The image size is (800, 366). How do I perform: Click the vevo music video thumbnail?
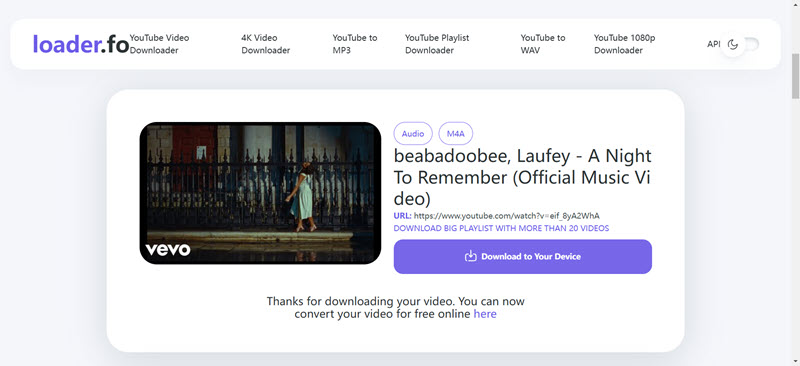click(260, 193)
